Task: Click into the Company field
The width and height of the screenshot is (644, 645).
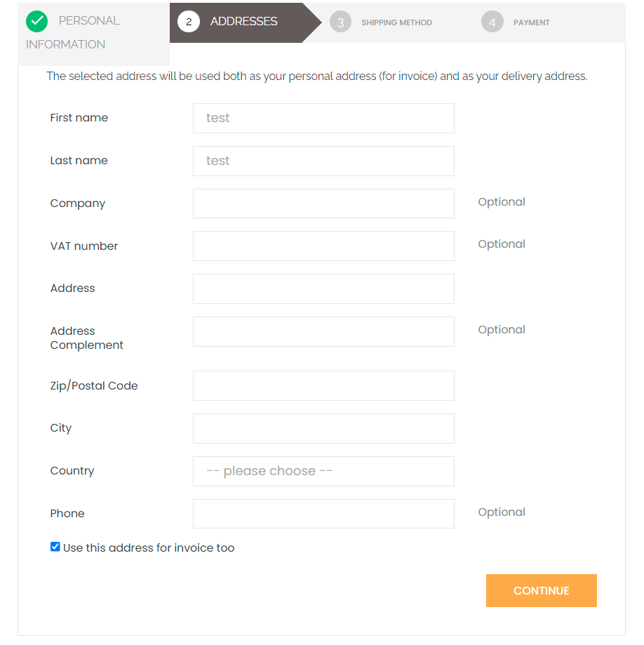Action: pyautogui.click(x=323, y=204)
